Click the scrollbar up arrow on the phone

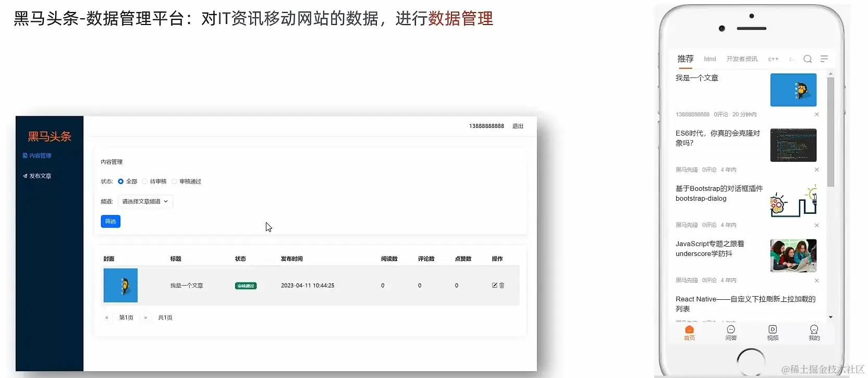[830, 74]
